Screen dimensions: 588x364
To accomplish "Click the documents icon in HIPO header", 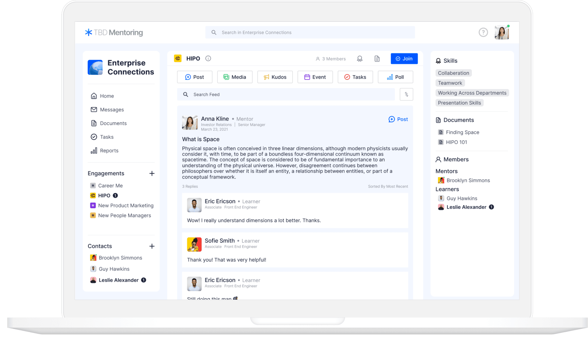I will click(x=377, y=59).
